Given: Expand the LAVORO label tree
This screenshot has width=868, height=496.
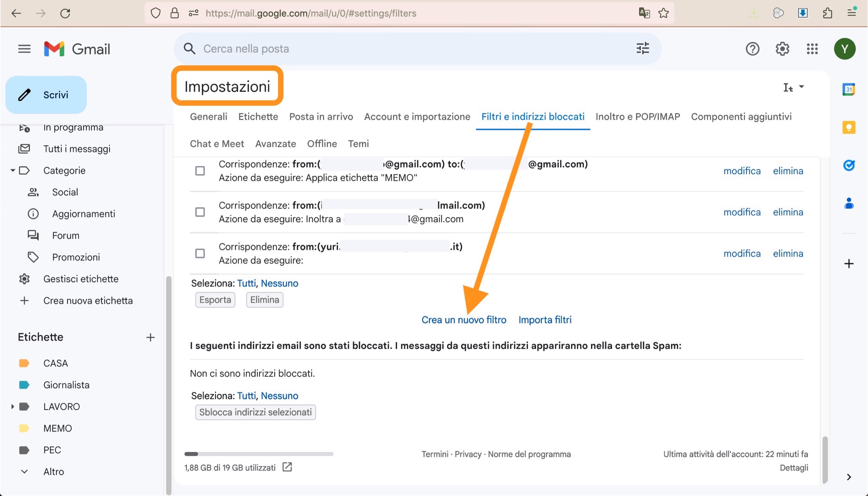Looking at the screenshot, I should pos(12,407).
